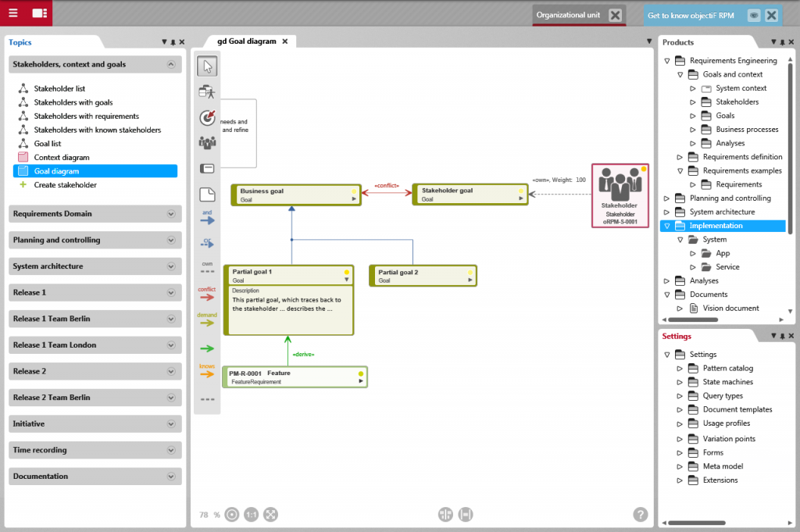Switch to the gd Goal diagram tab

(x=246, y=41)
